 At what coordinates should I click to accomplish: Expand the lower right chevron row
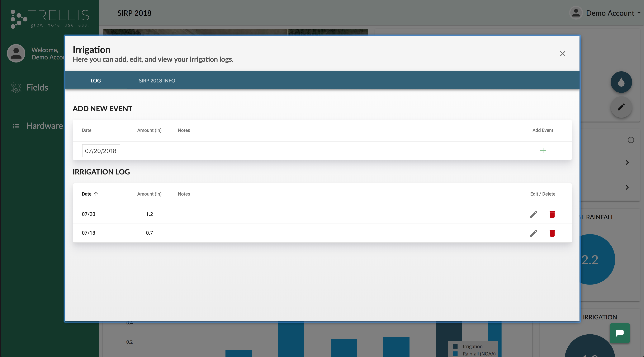[627, 187]
